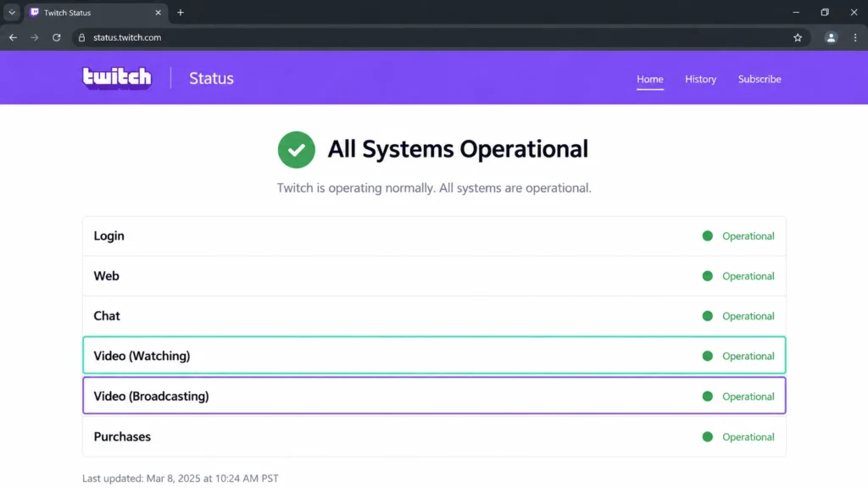Viewport: 868px width, 488px height.
Task: Click the Status title beside logo
Action: [x=211, y=79]
